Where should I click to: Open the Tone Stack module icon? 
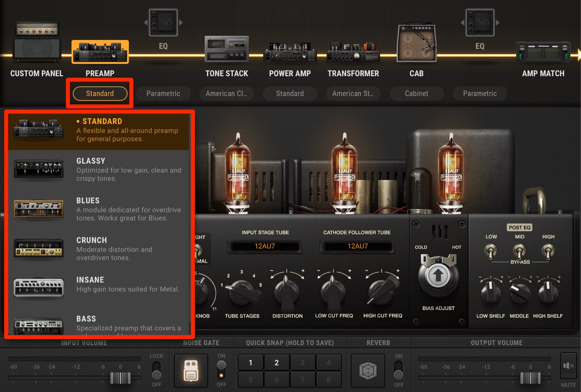[226, 49]
